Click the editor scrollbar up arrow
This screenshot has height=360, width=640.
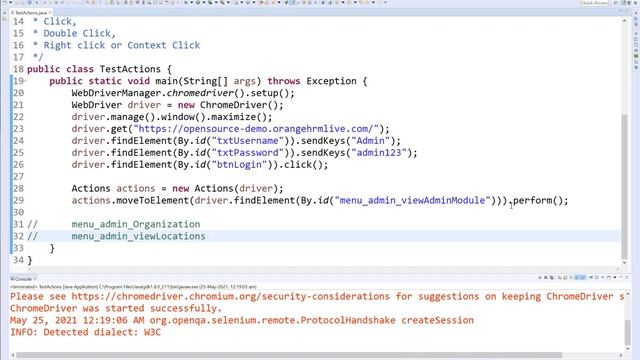[624, 20]
